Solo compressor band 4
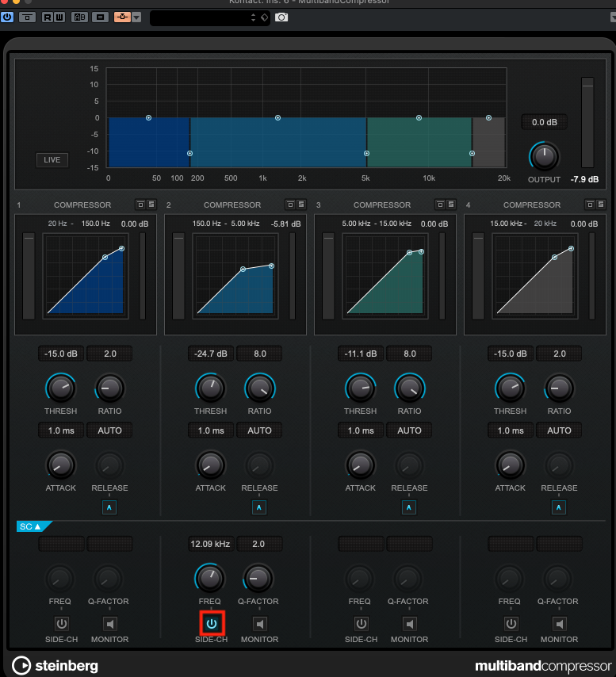Viewport: 616px width, 677px height. click(600, 205)
